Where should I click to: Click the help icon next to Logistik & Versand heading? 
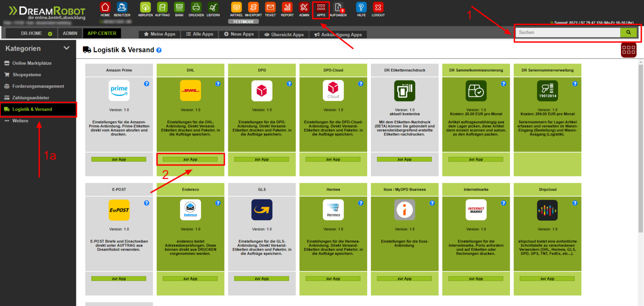(x=159, y=50)
